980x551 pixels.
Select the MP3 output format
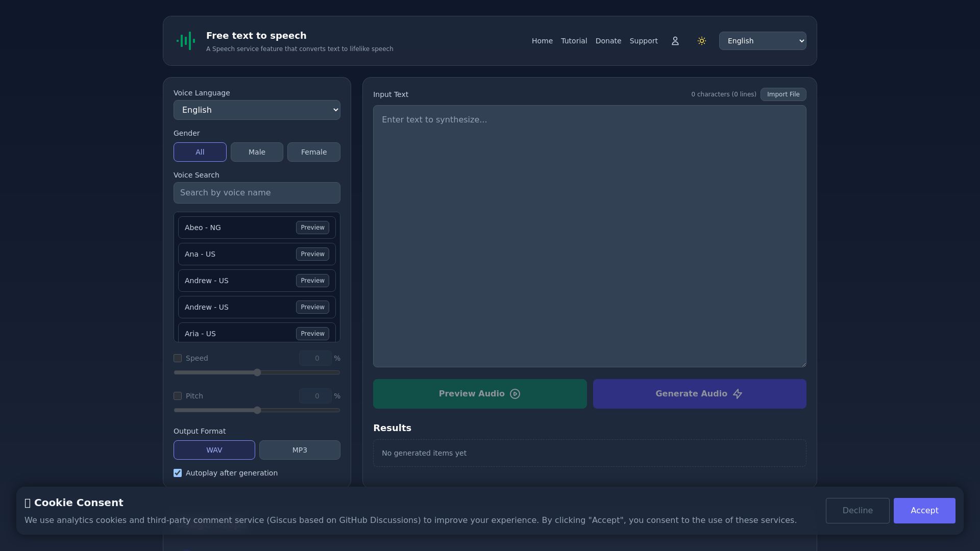[300, 450]
